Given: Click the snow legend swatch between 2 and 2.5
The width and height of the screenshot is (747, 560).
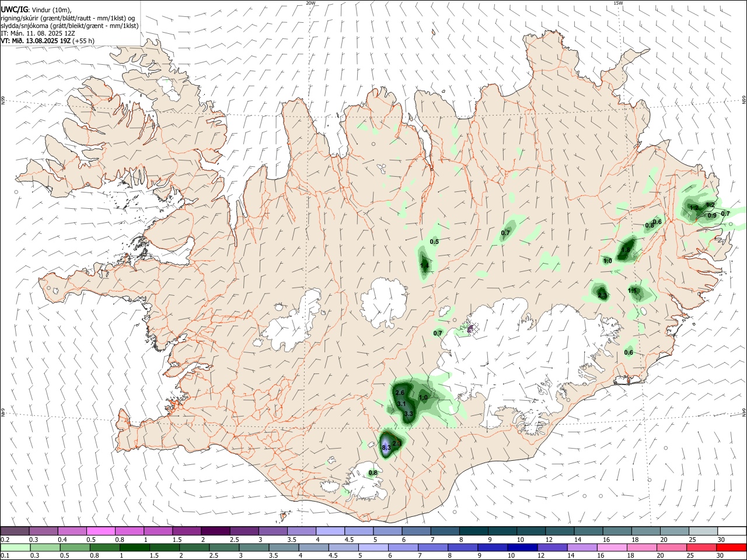Looking at the screenshot, I should 215,531.
